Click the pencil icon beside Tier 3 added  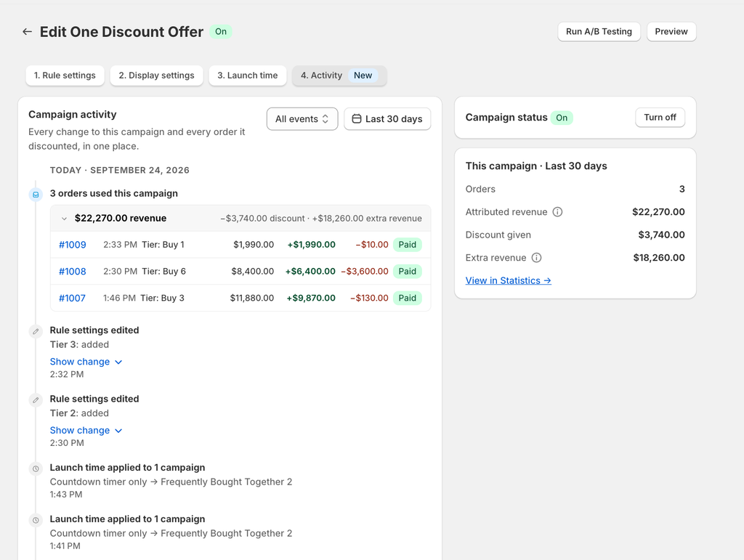tap(36, 331)
